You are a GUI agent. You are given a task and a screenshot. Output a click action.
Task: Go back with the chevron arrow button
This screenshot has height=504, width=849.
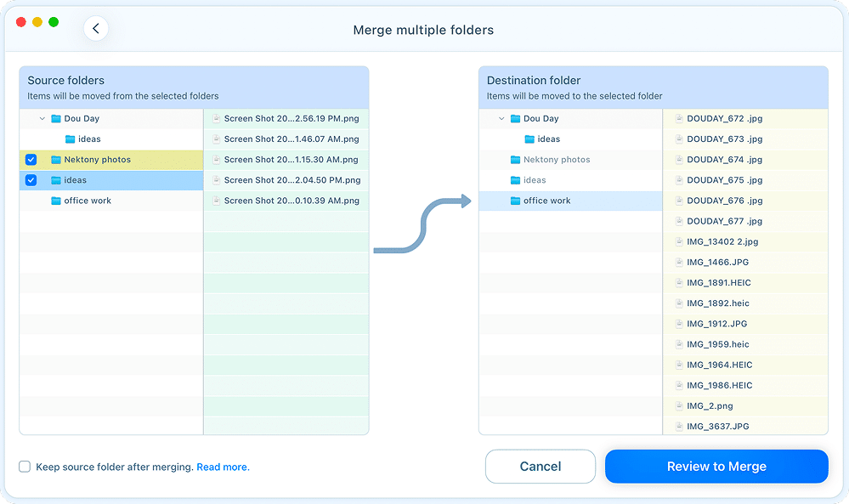[x=96, y=29]
